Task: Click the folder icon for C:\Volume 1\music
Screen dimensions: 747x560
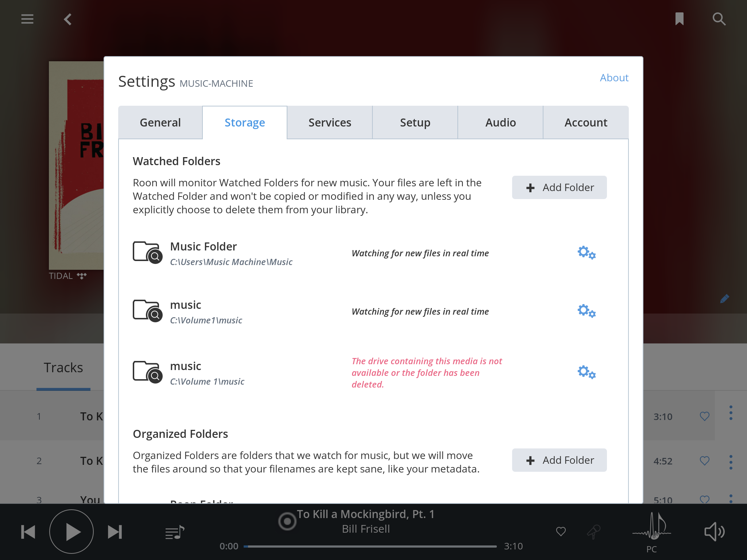Action: 147,372
